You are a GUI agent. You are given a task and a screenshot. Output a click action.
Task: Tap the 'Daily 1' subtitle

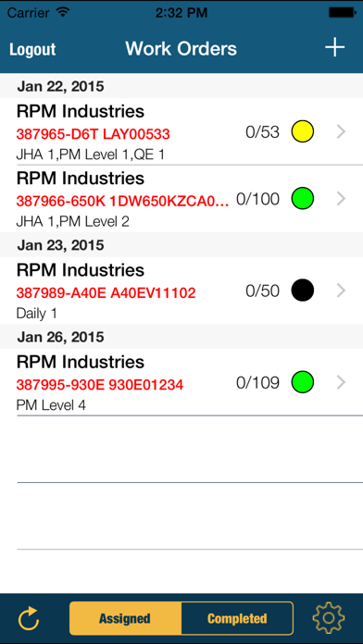pyautogui.click(x=37, y=314)
